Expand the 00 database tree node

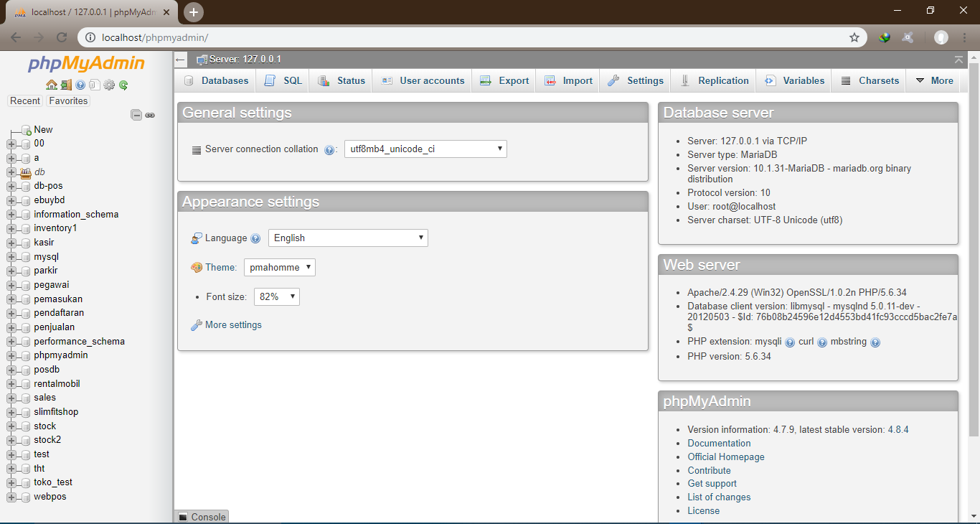11,144
